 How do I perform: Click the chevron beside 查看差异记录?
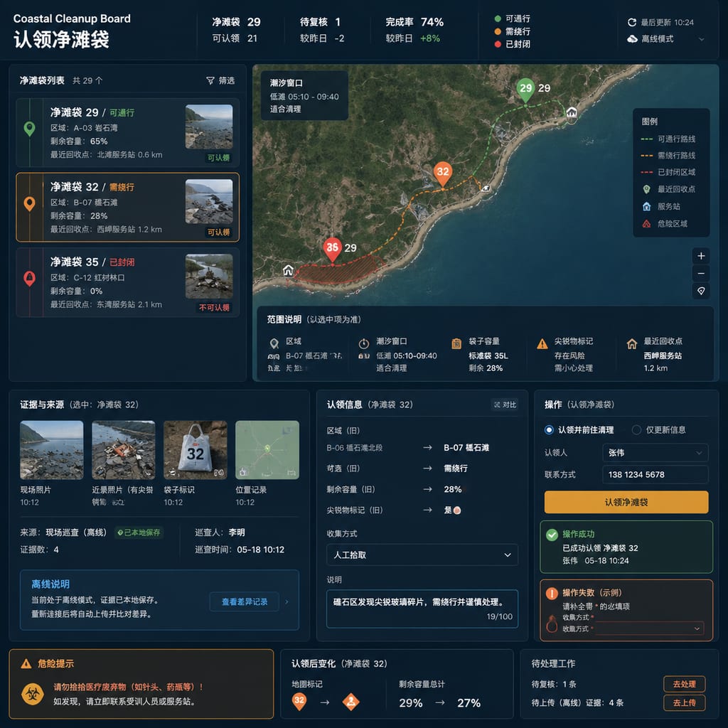tap(287, 601)
